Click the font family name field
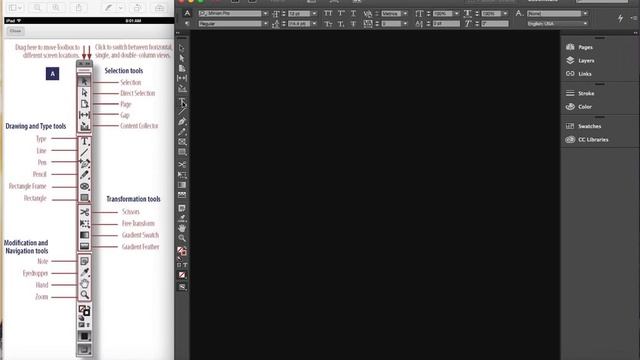Screen dimensions: 640x360 pos(230,13)
